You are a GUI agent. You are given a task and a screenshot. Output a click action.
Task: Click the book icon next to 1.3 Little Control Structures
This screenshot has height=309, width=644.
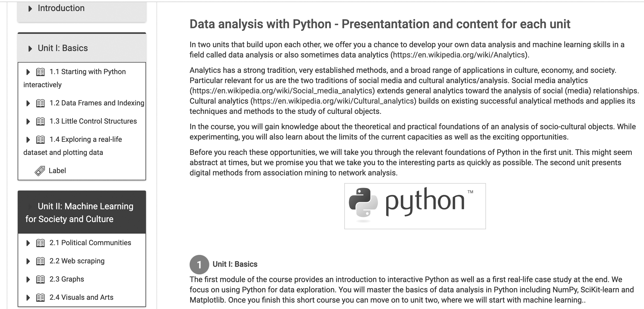(x=41, y=122)
